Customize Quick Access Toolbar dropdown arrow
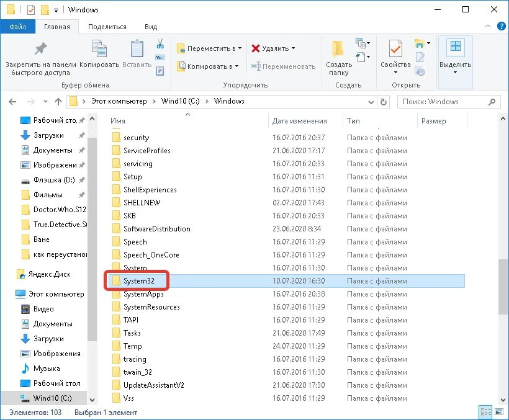This screenshot has width=509, height=420. [56, 11]
